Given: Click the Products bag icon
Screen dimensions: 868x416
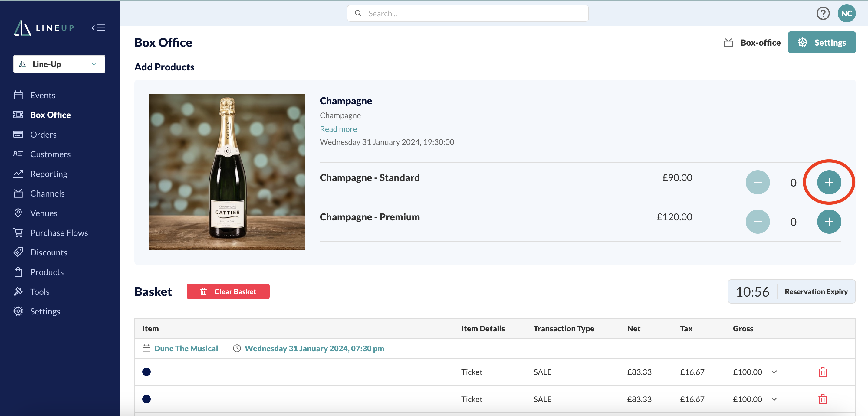Looking at the screenshot, I should click(x=18, y=272).
